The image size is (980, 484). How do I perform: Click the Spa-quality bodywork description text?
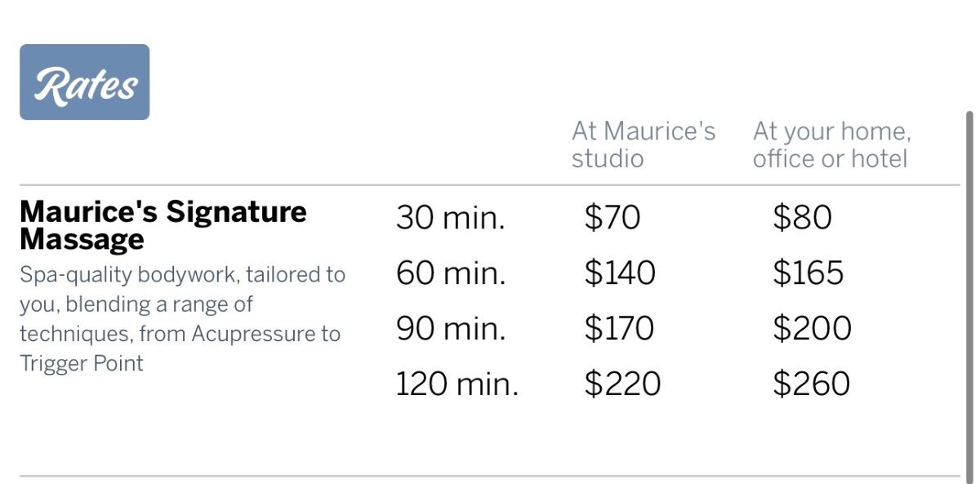click(x=182, y=275)
